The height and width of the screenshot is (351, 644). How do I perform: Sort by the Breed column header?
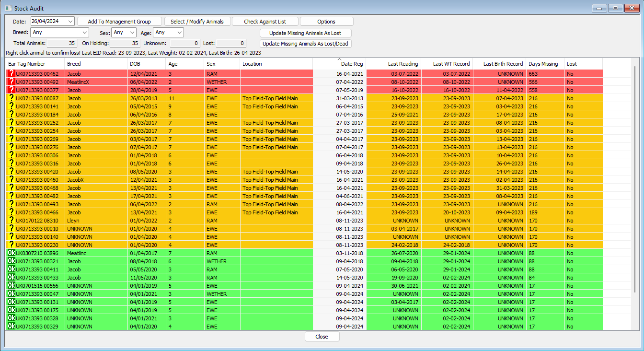[96, 64]
